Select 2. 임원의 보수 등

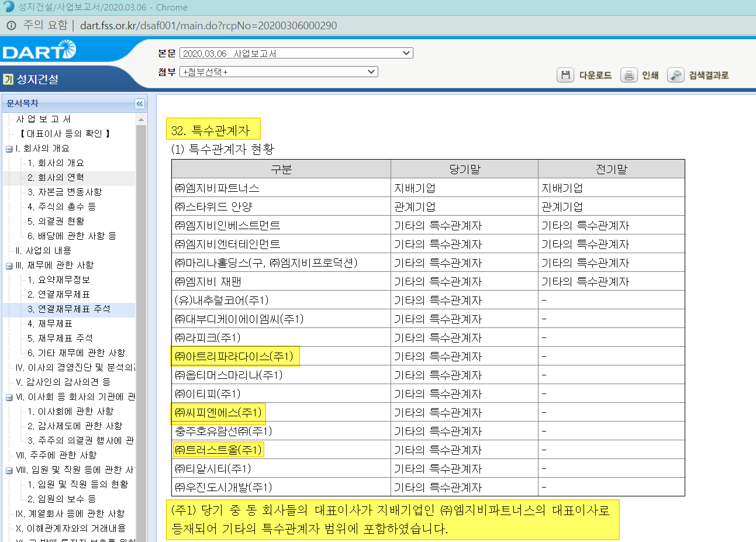tap(61, 499)
